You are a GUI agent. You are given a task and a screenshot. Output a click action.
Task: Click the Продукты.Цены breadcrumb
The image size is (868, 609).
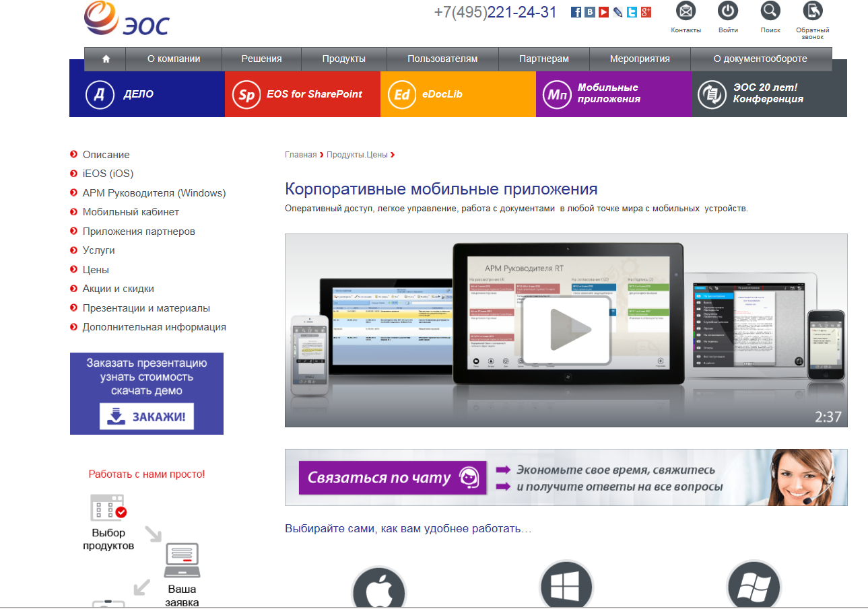click(x=357, y=155)
